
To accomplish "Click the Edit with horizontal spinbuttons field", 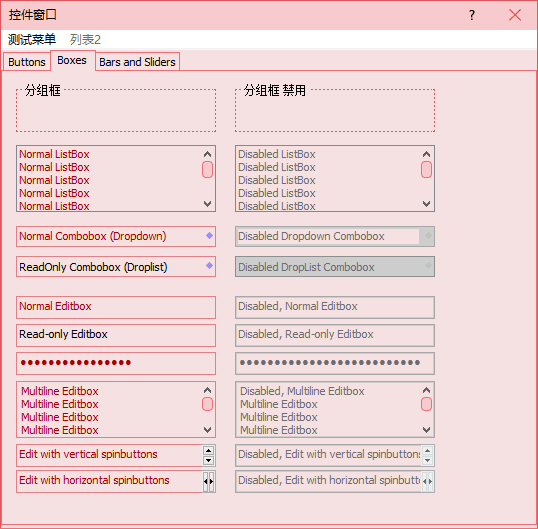I will (x=110, y=481).
